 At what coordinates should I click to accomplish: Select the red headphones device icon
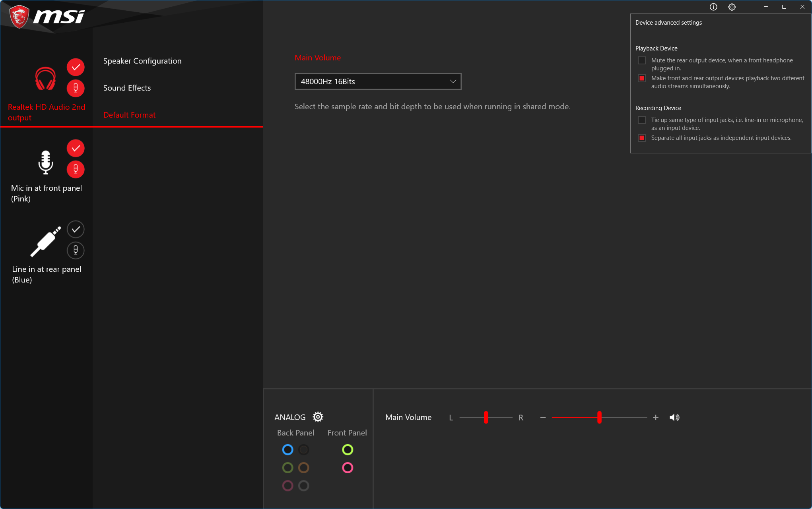pos(45,79)
